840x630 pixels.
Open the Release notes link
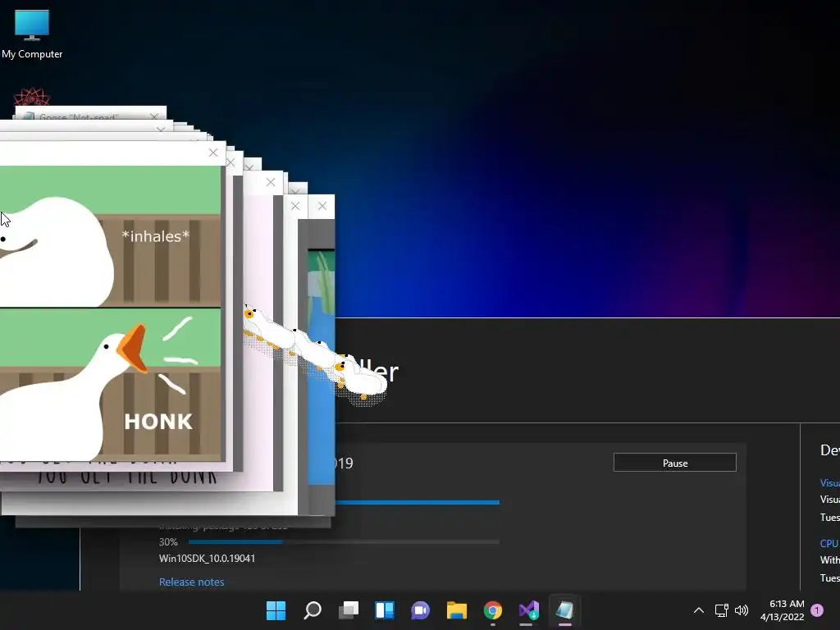[x=191, y=582]
